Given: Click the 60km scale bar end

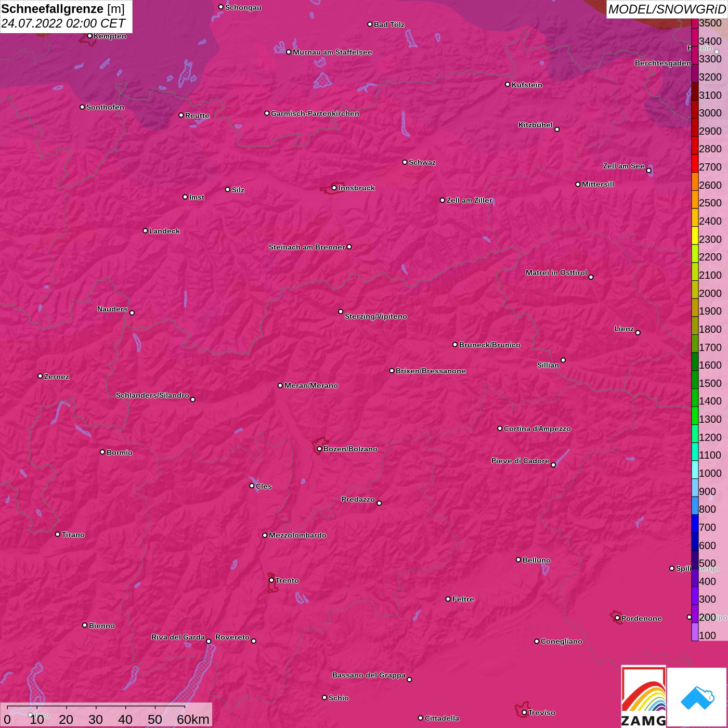Looking at the screenshot, I should (x=185, y=708).
